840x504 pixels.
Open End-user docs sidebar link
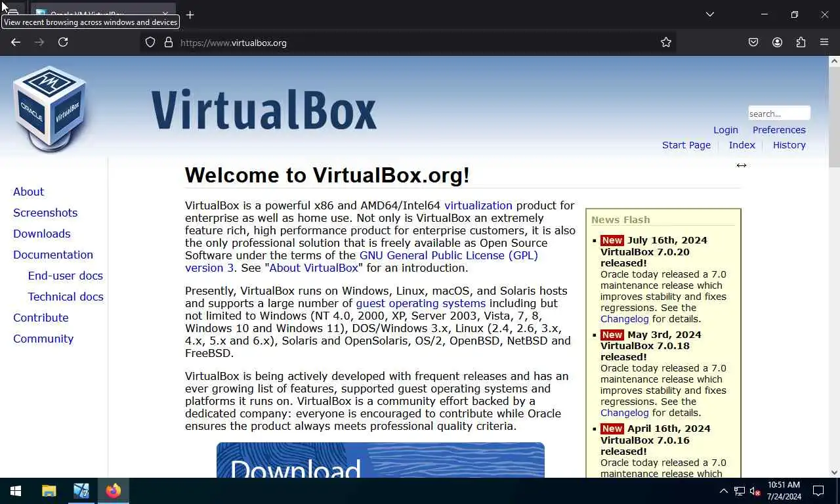point(66,276)
